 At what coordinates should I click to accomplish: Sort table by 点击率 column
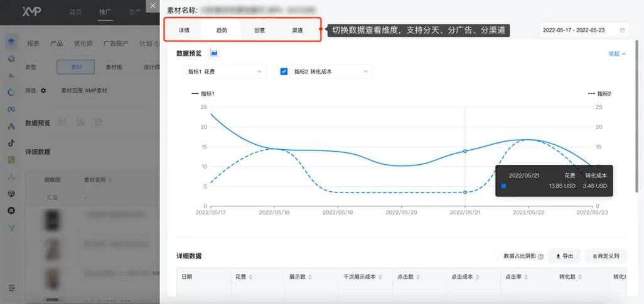526,277
